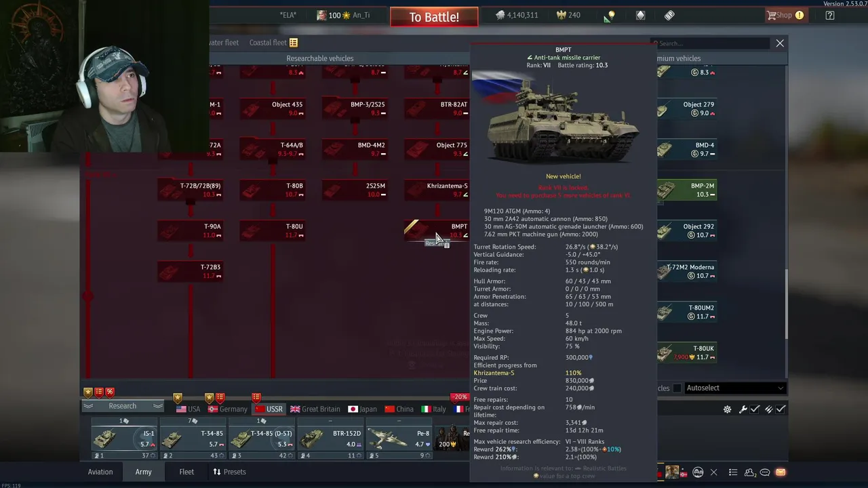Close the research tree window
The width and height of the screenshot is (868, 488).
click(x=780, y=43)
